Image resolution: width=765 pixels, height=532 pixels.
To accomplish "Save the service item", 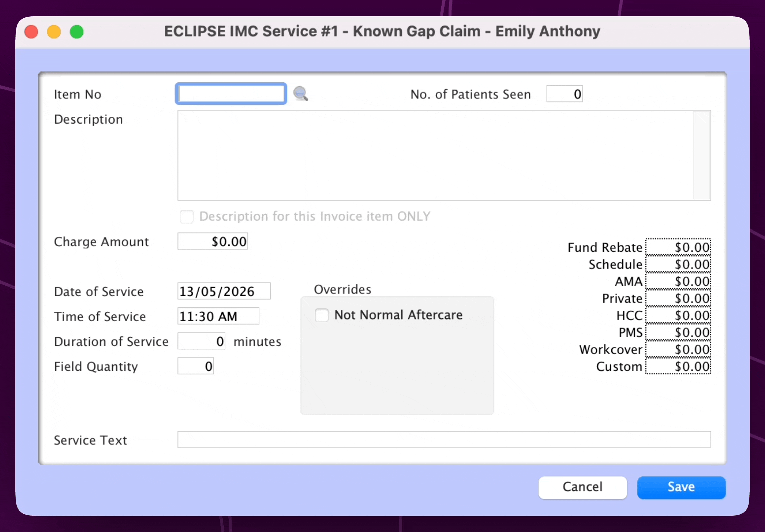I will 681,487.
